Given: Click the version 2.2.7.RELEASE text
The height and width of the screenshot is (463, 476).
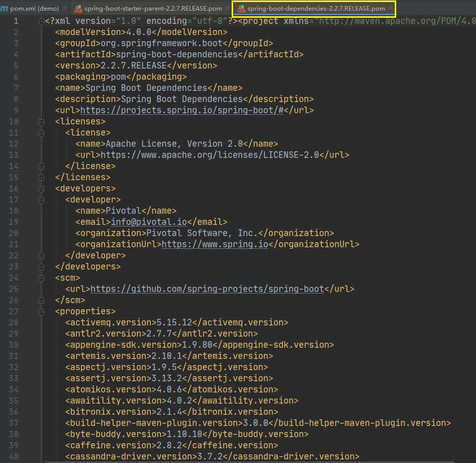Looking at the screenshot, I should click(133, 65).
